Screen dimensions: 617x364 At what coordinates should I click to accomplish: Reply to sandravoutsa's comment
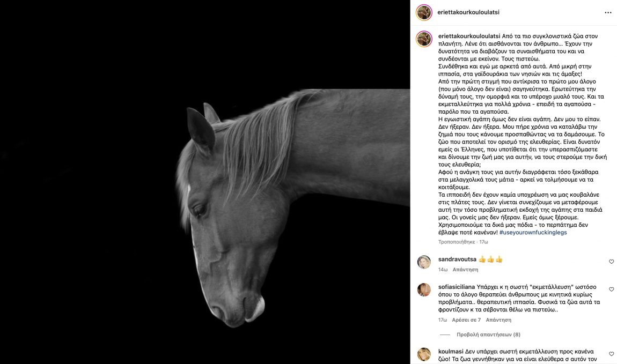465,270
